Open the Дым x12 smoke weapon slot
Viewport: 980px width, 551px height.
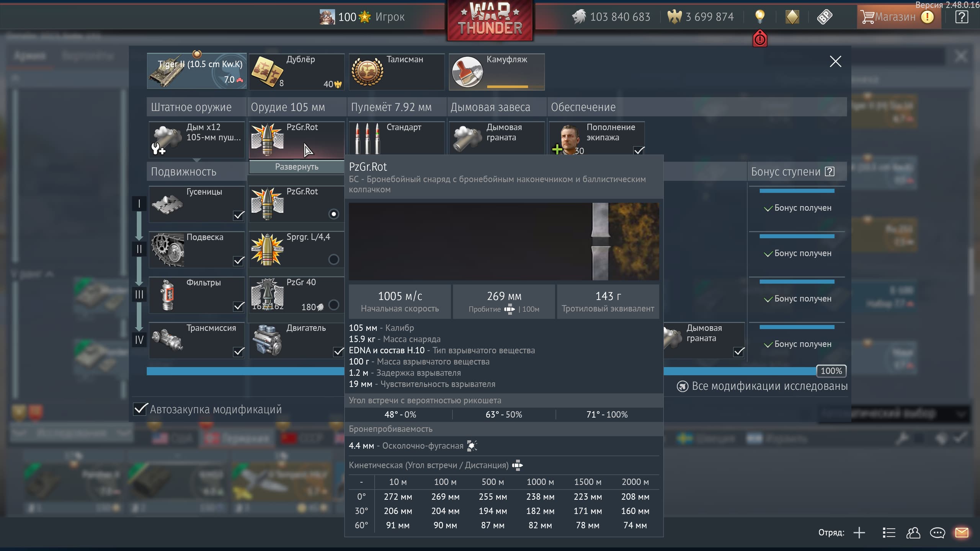(x=197, y=139)
